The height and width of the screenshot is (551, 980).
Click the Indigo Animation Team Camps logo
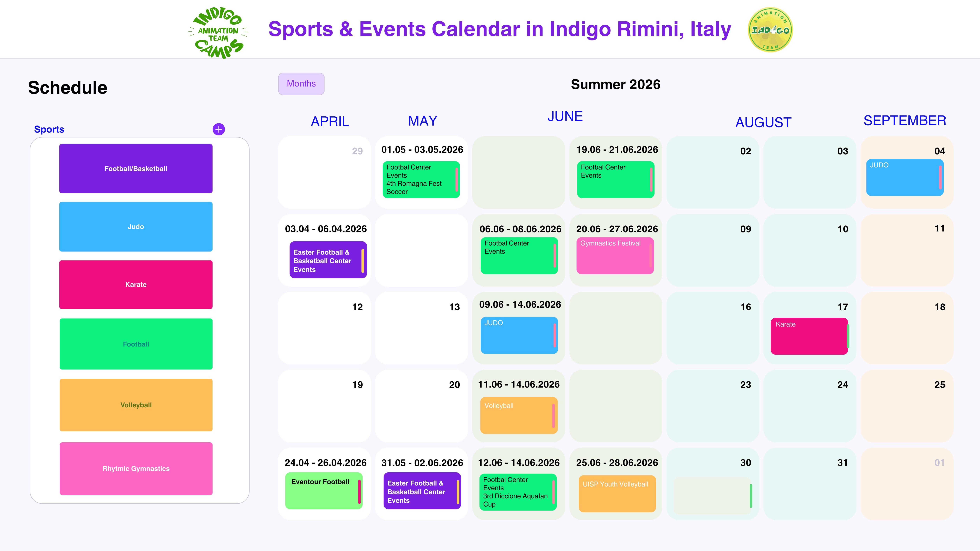[218, 33]
